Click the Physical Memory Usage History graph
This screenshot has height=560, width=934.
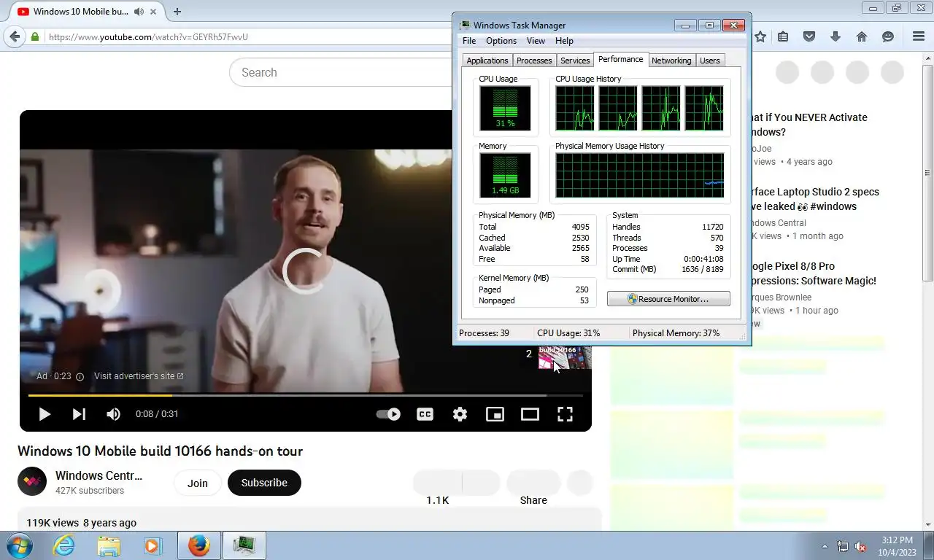click(x=640, y=175)
